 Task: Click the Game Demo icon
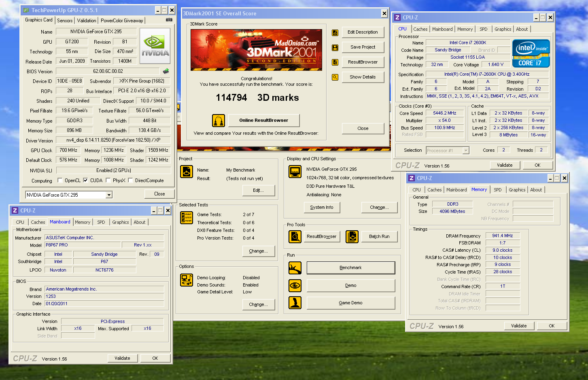[x=295, y=303]
